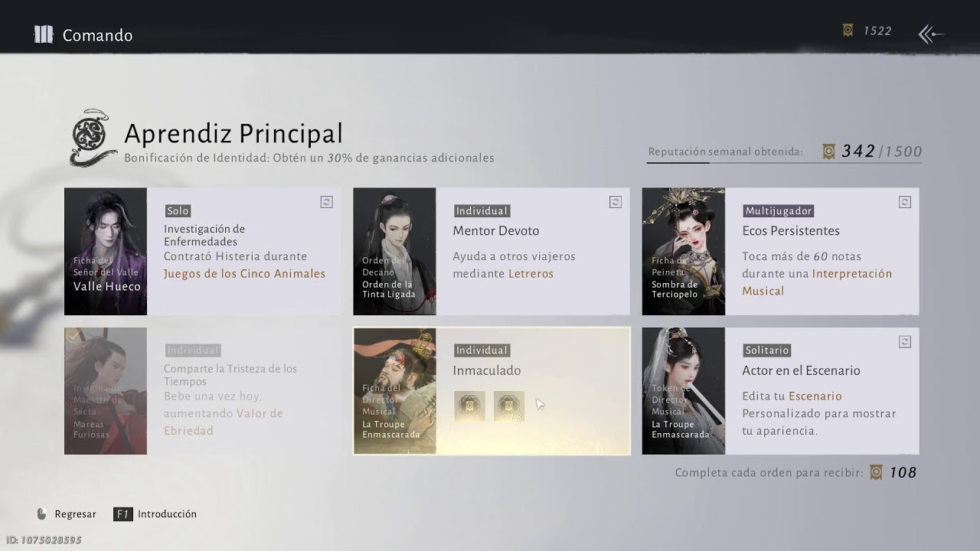This screenshot has height=551, width=980.
Task: Open the Actor en el Escenario portrait
Action: (683, 391)
